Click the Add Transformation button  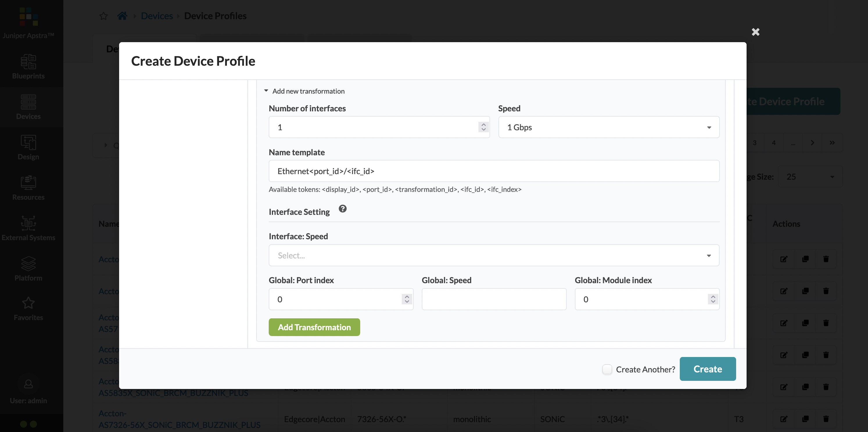314,327
